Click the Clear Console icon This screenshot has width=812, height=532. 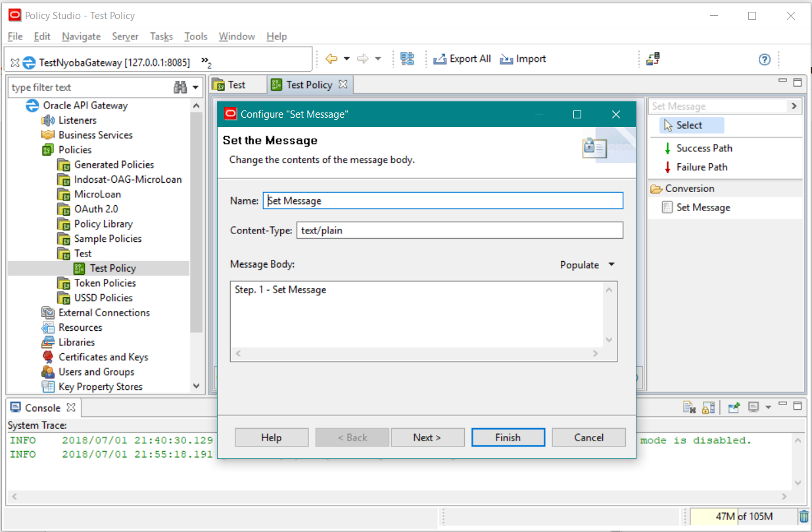coord(689,408)
